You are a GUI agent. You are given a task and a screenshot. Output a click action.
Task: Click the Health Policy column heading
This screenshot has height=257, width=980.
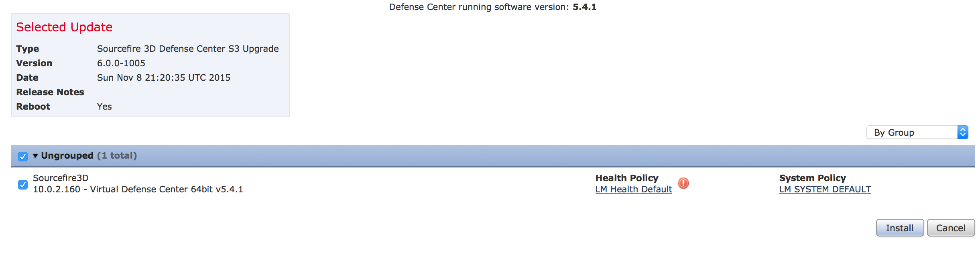pos(626,178)
